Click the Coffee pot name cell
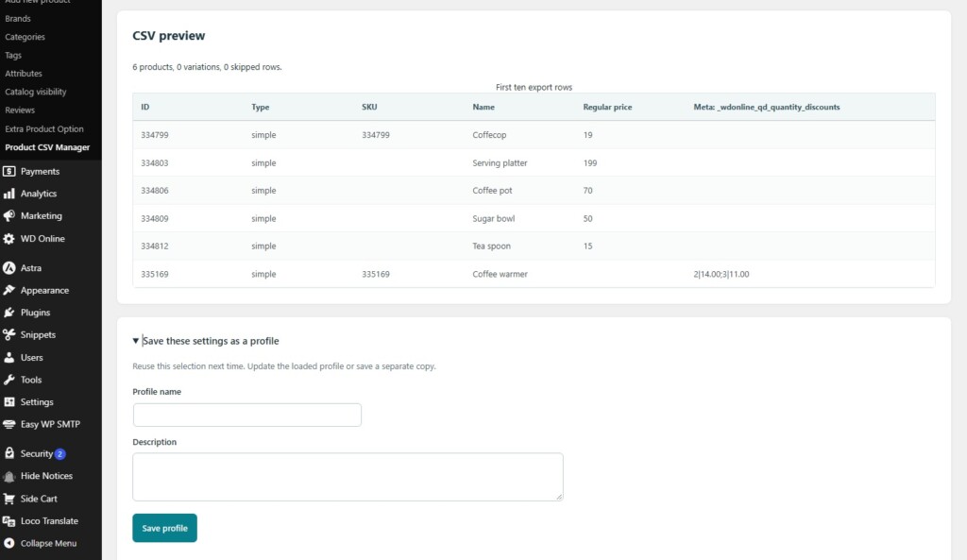 click(492, 191)
